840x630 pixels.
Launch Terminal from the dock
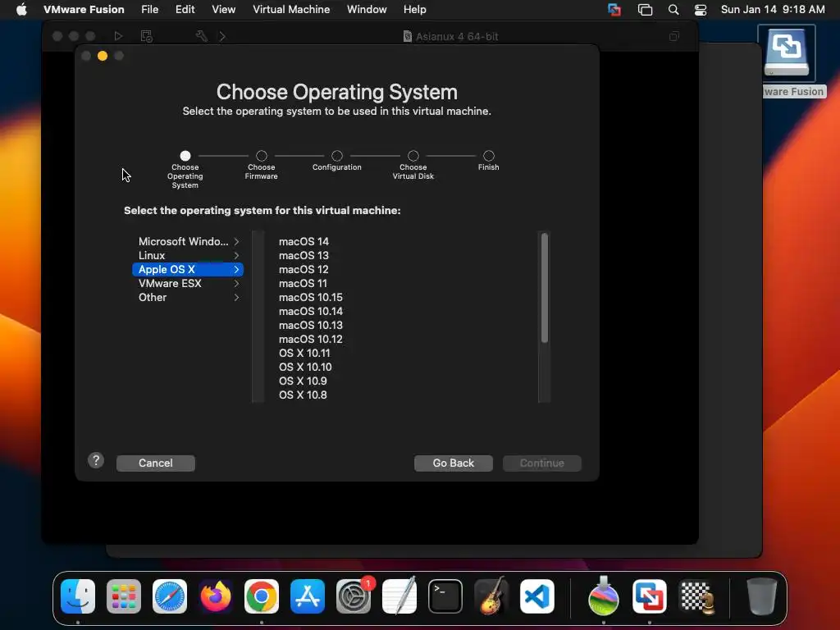tap(445, 596)
